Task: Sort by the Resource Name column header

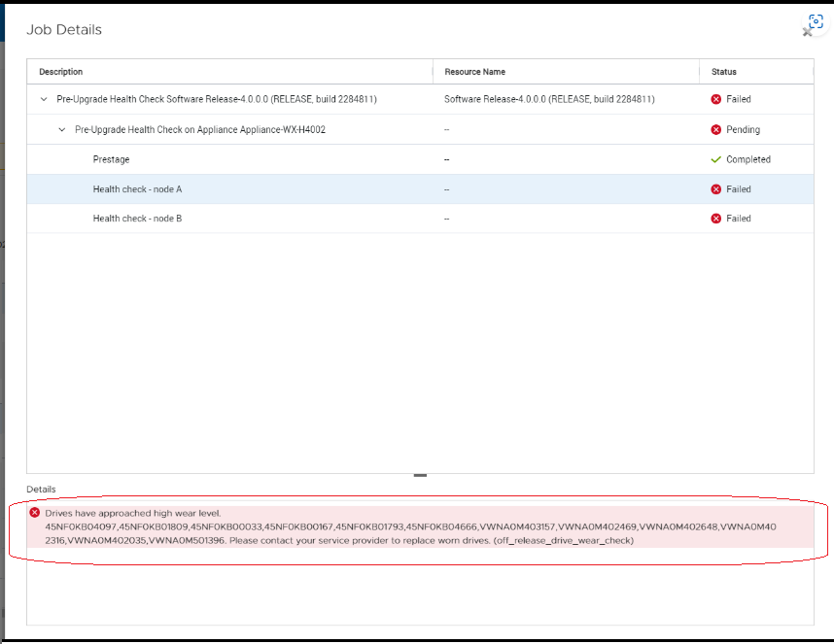Action: click(x=475, y=72)
